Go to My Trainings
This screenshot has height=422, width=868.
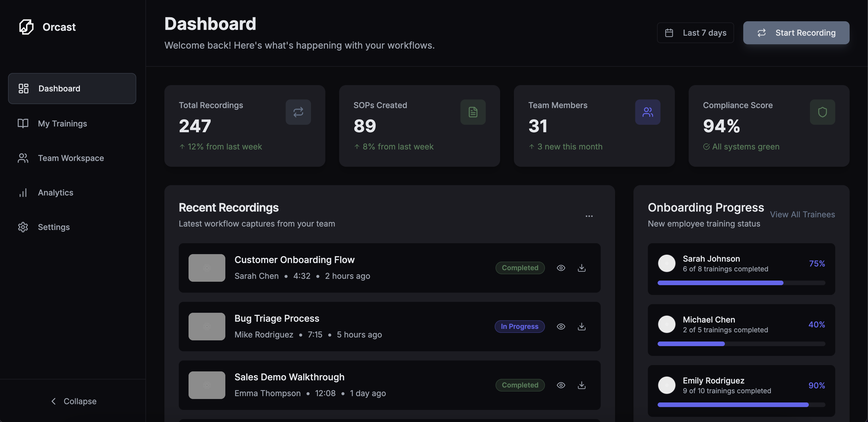tap(72, 123)
